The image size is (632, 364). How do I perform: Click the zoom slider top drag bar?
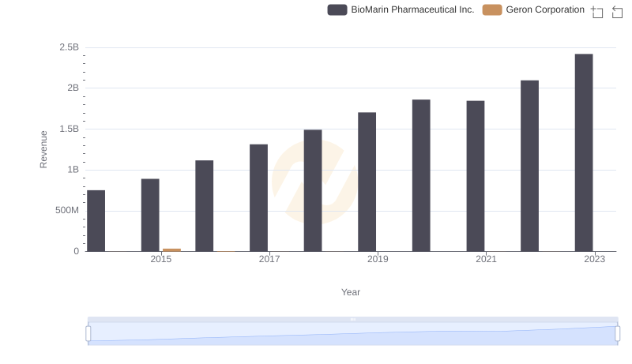[352, 319]
